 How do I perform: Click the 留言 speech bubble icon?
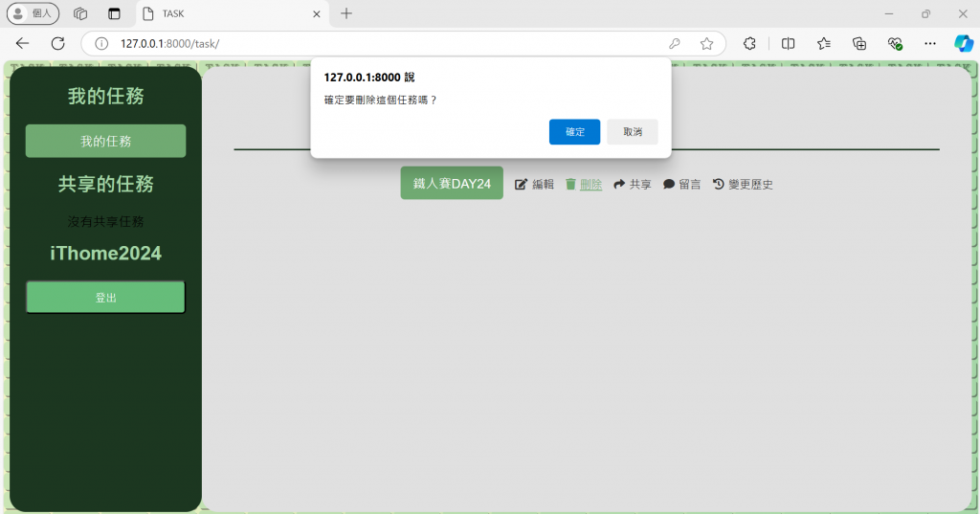point(669,184)
